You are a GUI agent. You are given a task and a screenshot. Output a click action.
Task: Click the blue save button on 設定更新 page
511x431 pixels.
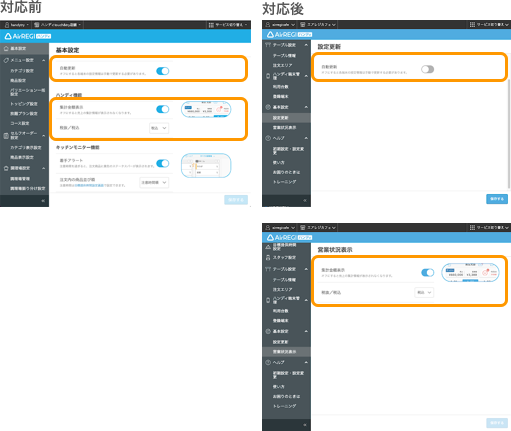(497, 199)
